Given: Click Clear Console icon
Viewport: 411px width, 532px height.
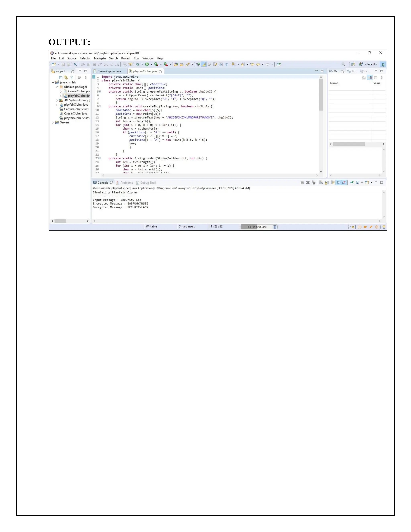Looking at the screenshot, I should pos(321,182).
